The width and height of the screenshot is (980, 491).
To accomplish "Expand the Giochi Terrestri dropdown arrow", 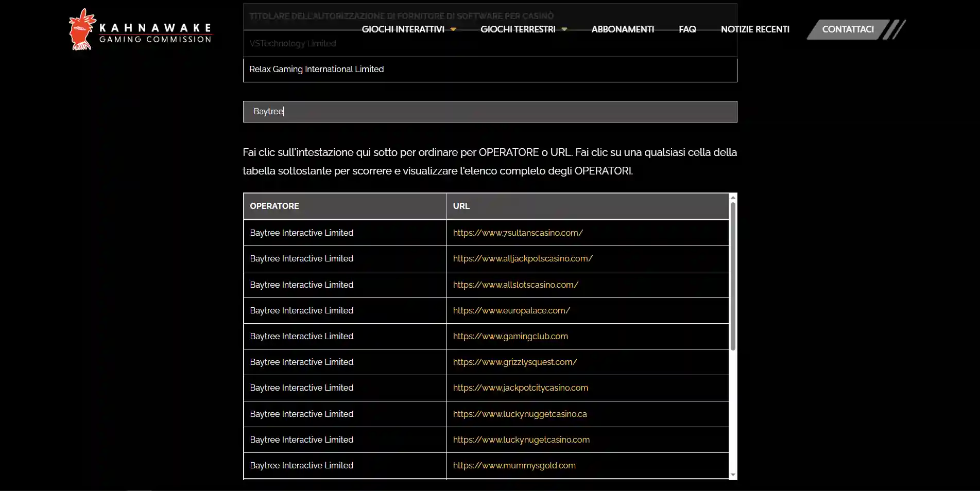I will click(564, 29).
